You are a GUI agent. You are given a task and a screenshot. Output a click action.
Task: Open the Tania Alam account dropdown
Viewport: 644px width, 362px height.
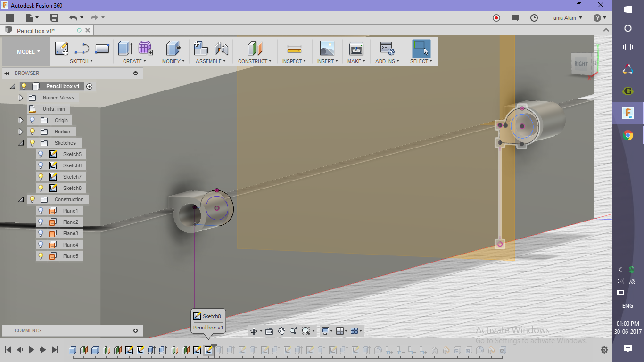point(567,18)
